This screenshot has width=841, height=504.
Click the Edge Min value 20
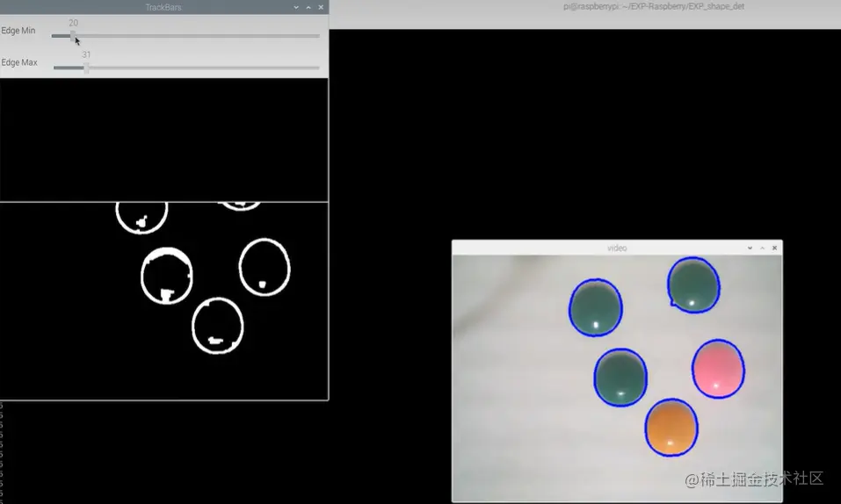[74, 23]
